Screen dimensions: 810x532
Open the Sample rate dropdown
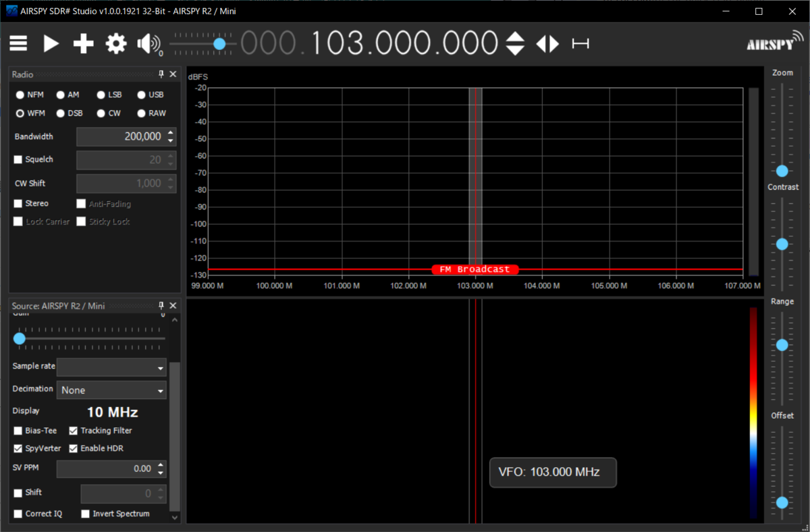click(111, 367)
